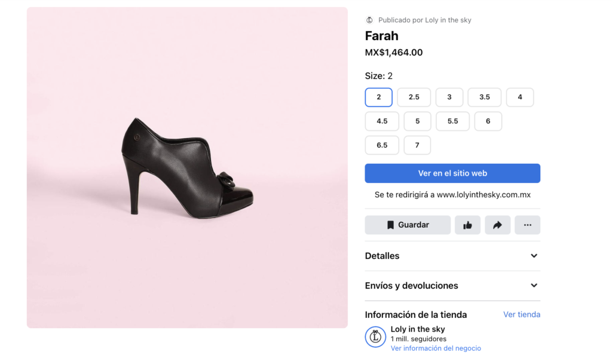Click the Farah shoe product image
The height and width of the screenshot is (364, 612).
tap(187, 167)
